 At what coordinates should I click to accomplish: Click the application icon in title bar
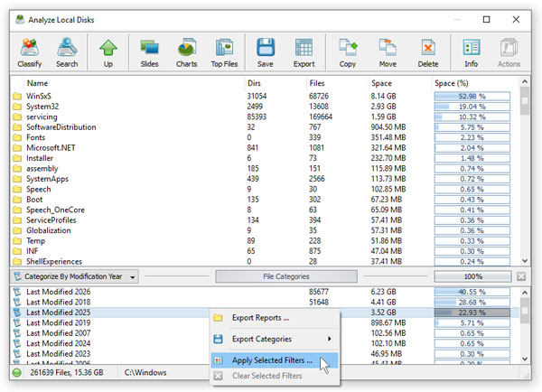coord(20,20)
